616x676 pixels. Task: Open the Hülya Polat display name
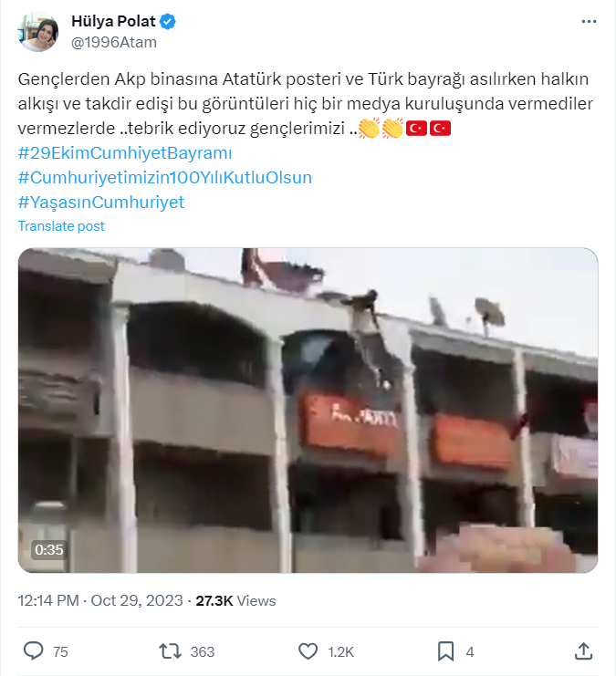pyautogui.click(x=113, y=21)
